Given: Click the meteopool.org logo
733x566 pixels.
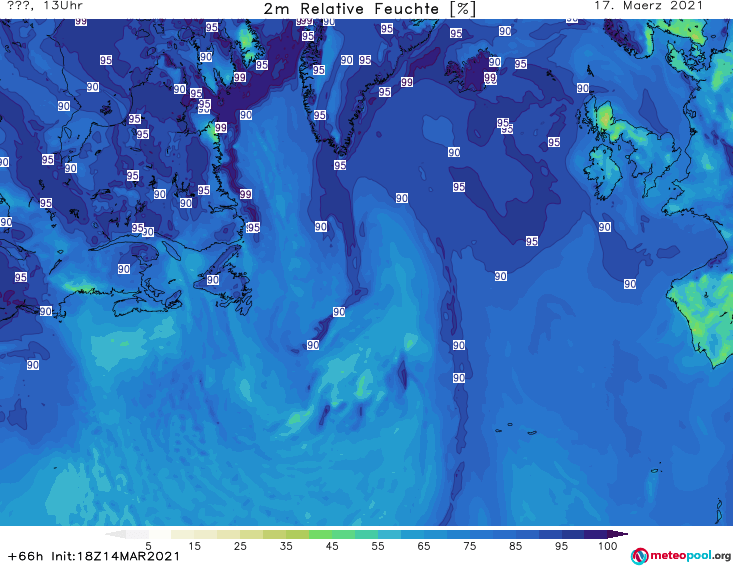Looking at the screenshot, I should point(681,556).
